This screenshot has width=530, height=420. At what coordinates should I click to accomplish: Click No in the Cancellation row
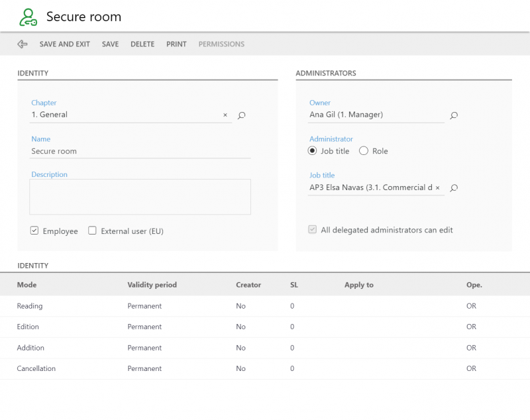pos(240,368)
